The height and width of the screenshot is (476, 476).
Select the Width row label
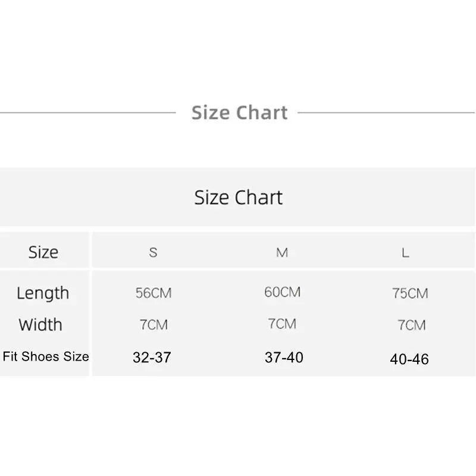point(40,325)
